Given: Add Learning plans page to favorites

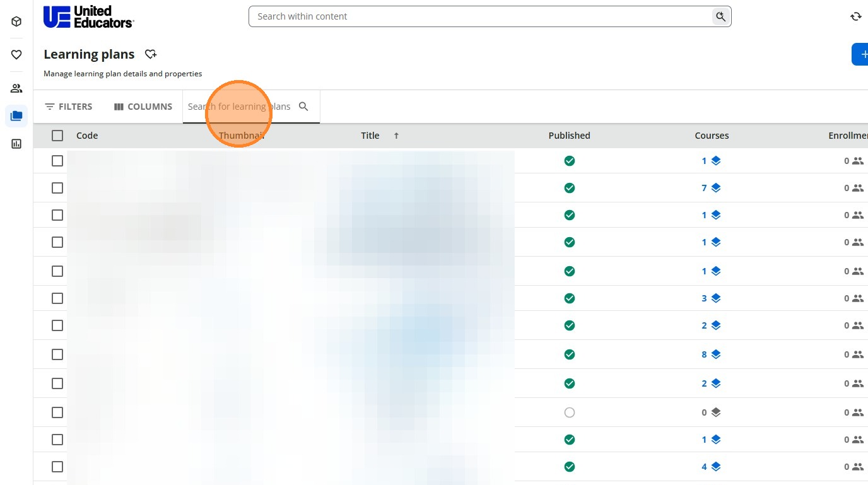Looking at the screenshot, I should click(x=150, y=54).
